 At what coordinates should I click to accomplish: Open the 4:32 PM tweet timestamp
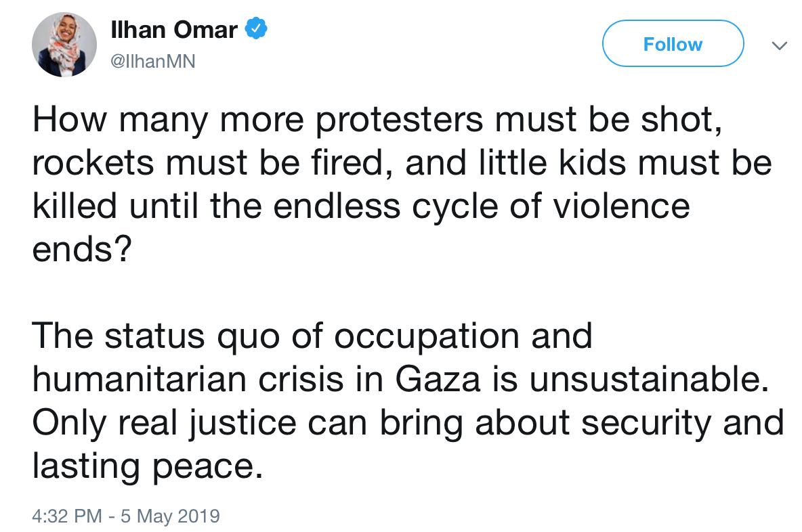66,516
